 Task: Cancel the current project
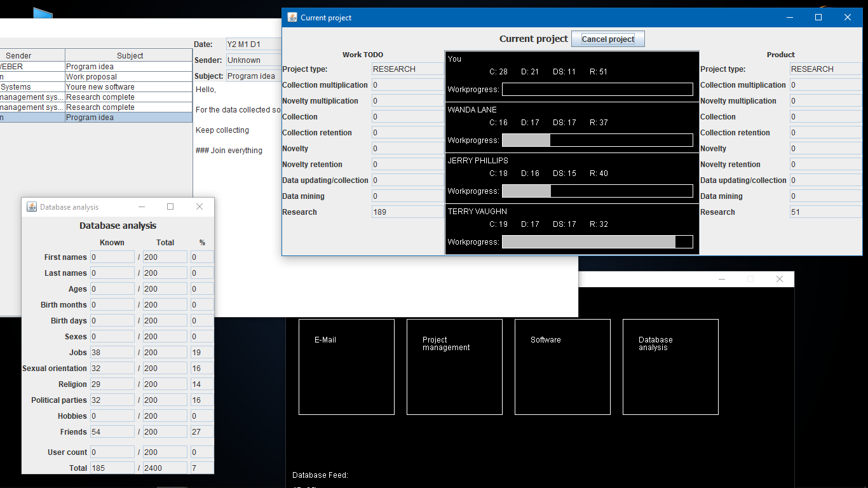click(x=608, y=39)
